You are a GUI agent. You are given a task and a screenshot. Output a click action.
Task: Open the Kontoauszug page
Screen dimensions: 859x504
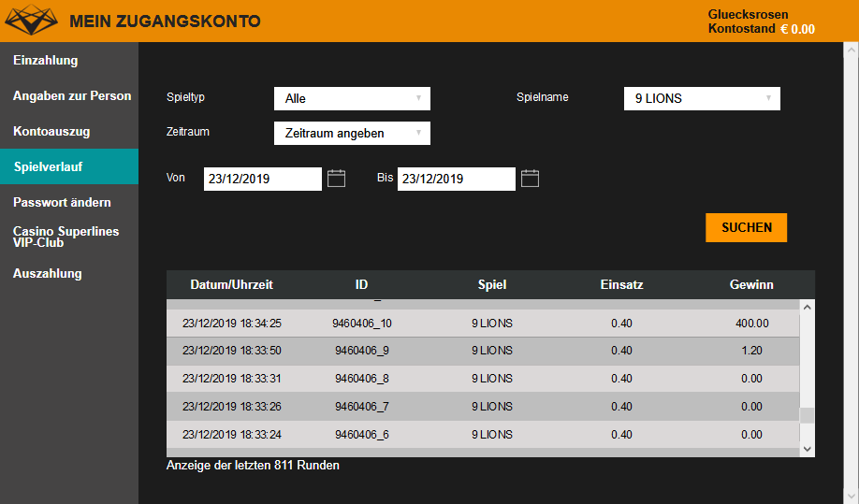tap(51, 131)
